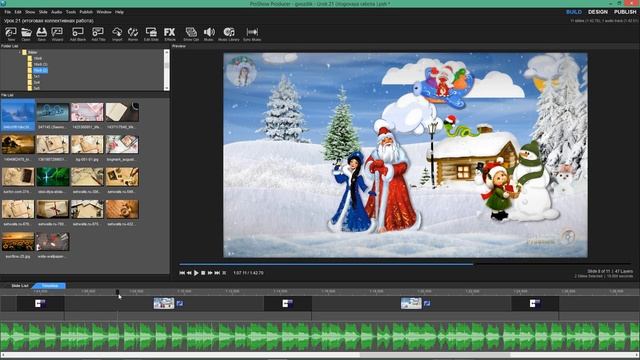Click the Add Blank slide icon
This screenshot has height=360, width=640.
click(78, 34)
